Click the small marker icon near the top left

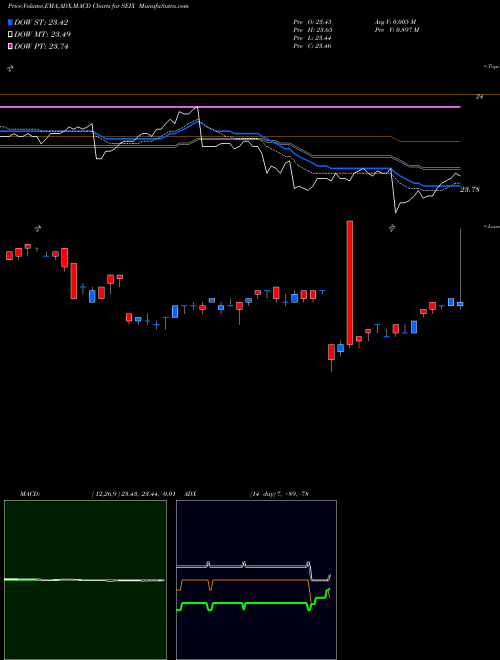pos(11,68)
